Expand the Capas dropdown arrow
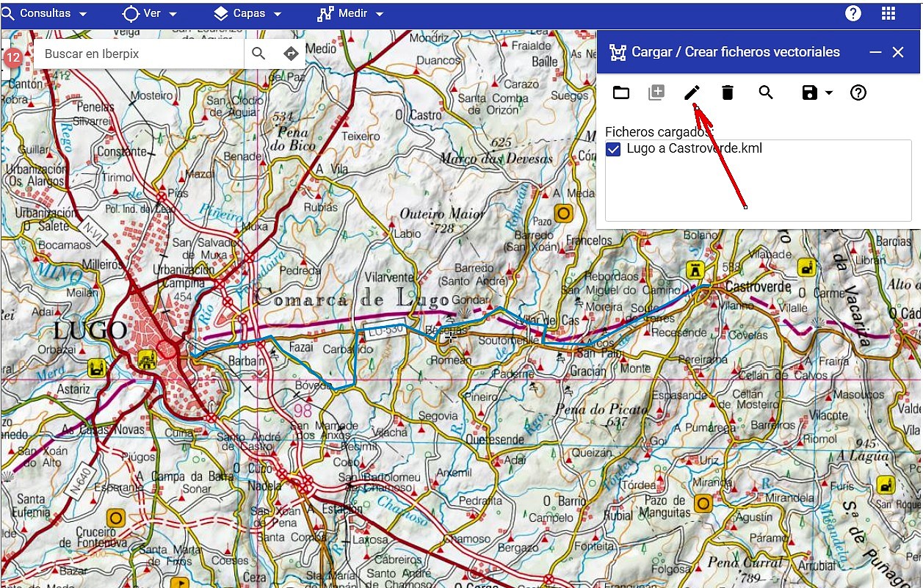 coord(276,14)
